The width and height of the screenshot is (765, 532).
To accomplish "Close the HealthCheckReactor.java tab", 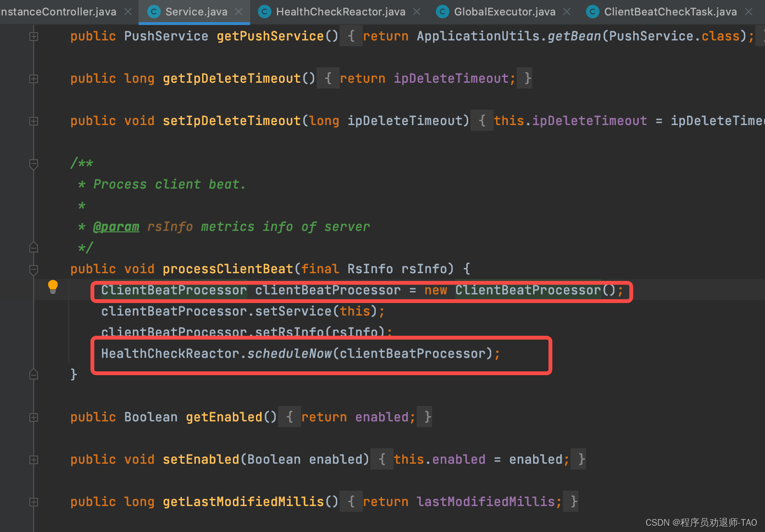I will pos(417,12).
